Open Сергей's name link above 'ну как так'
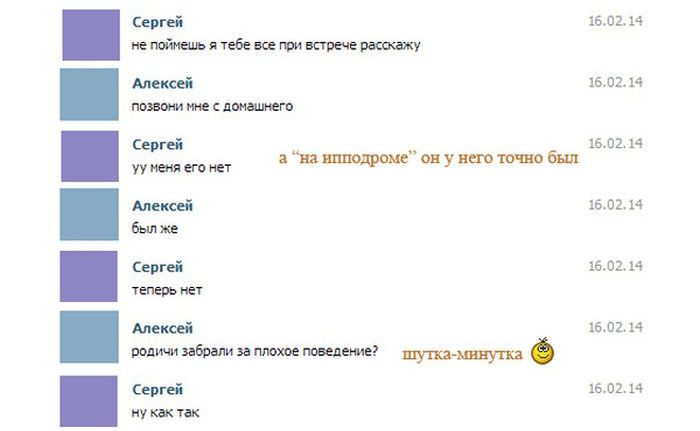This screenshot has width=700, height=431. coord(158,389)
